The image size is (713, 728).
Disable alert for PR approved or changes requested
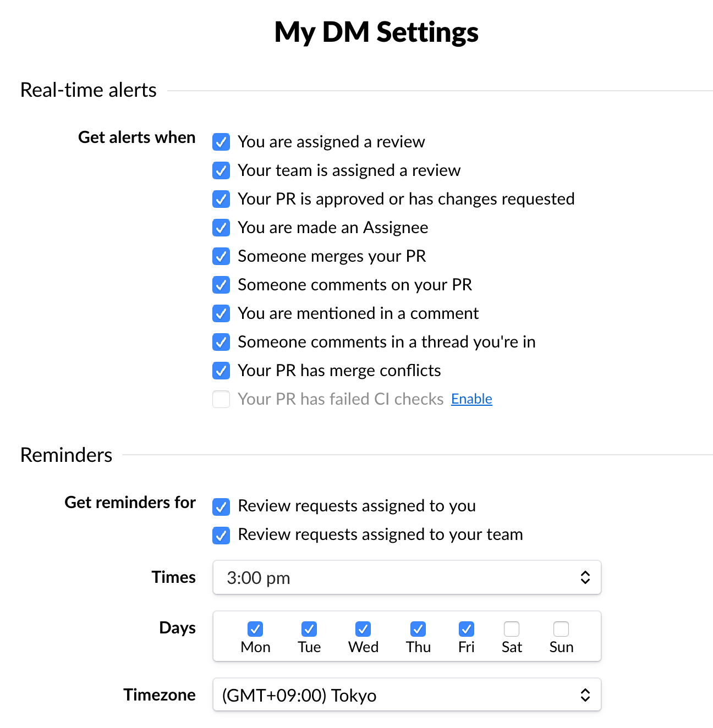221,199
